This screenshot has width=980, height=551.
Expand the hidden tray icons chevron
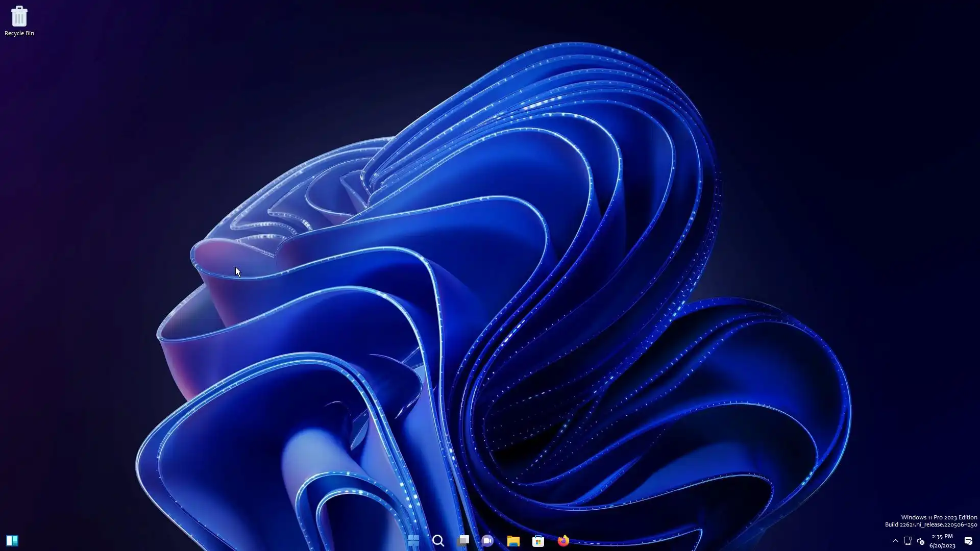click(x=895, y=541)
